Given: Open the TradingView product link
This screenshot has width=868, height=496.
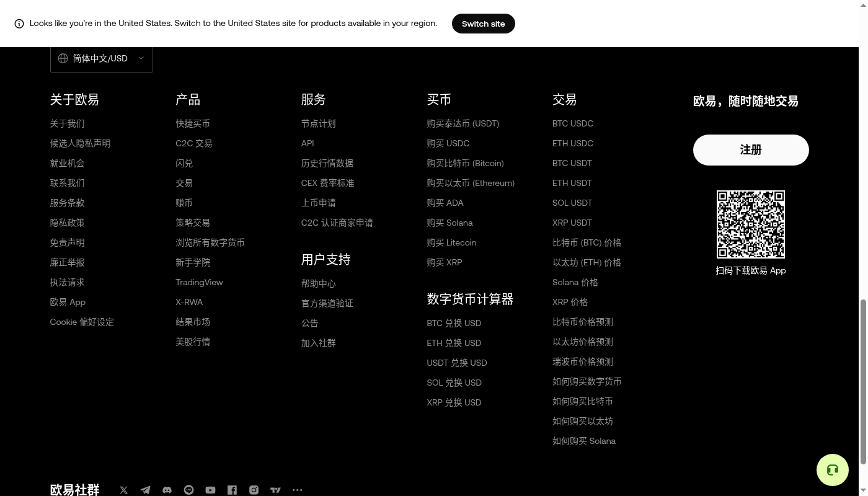Looking at the screenshot, I should click(x=199, y=282).
